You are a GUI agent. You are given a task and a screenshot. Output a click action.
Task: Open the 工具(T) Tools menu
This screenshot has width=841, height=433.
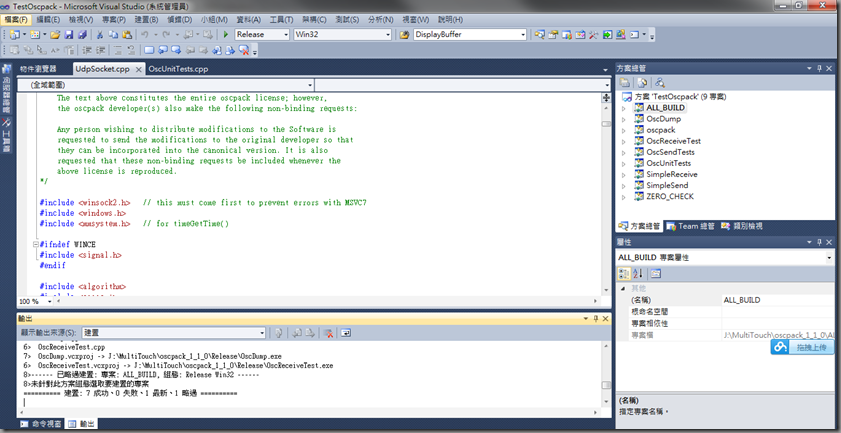coord(281,19)
